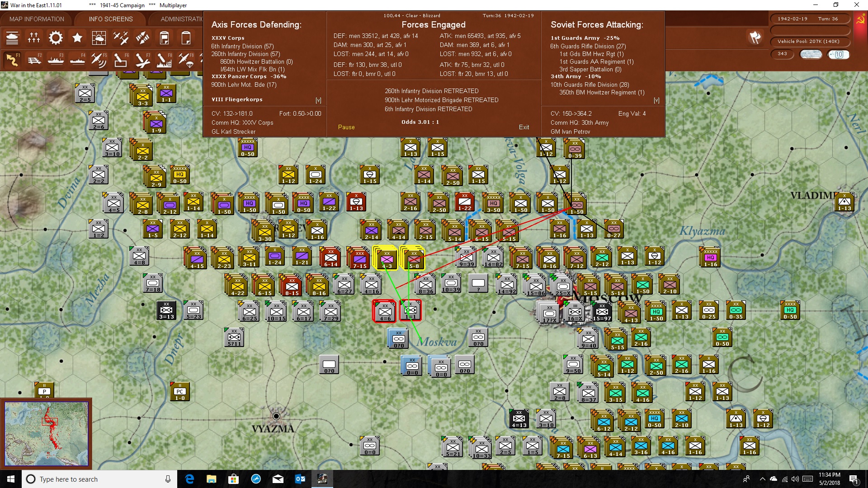868x488 pixels.
Task: Switch to ADMINISTRATION tab
Action: click(x=182, y=19)
